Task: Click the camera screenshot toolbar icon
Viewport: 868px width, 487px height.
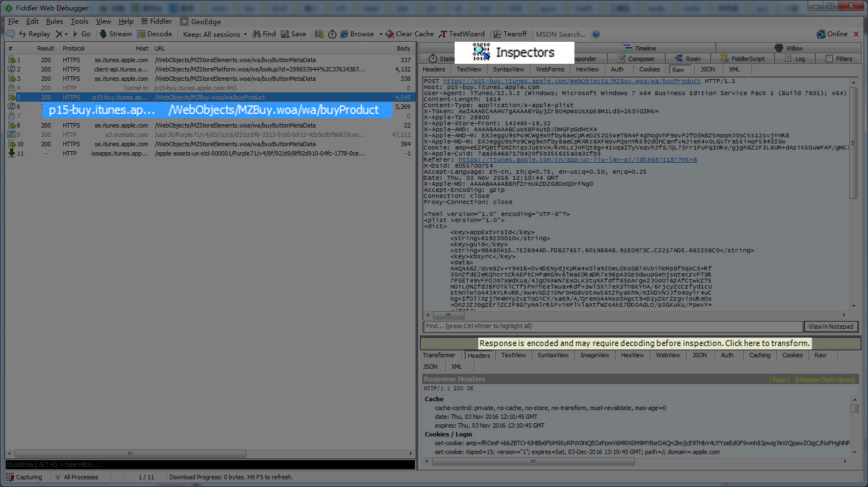Action: tap(319, 34)
